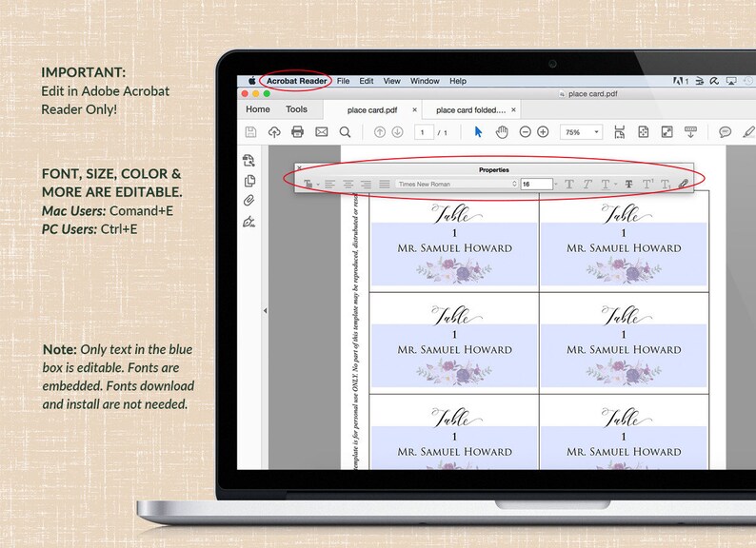Go to previous page using up arrow
The image size is (756, 548).
click(x=380, y=132)
